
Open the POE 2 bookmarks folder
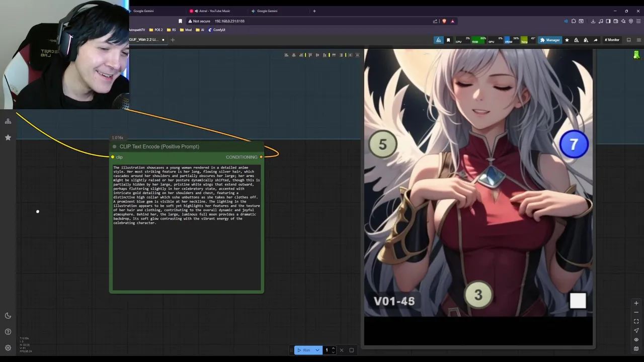click(x=156, y=30)
